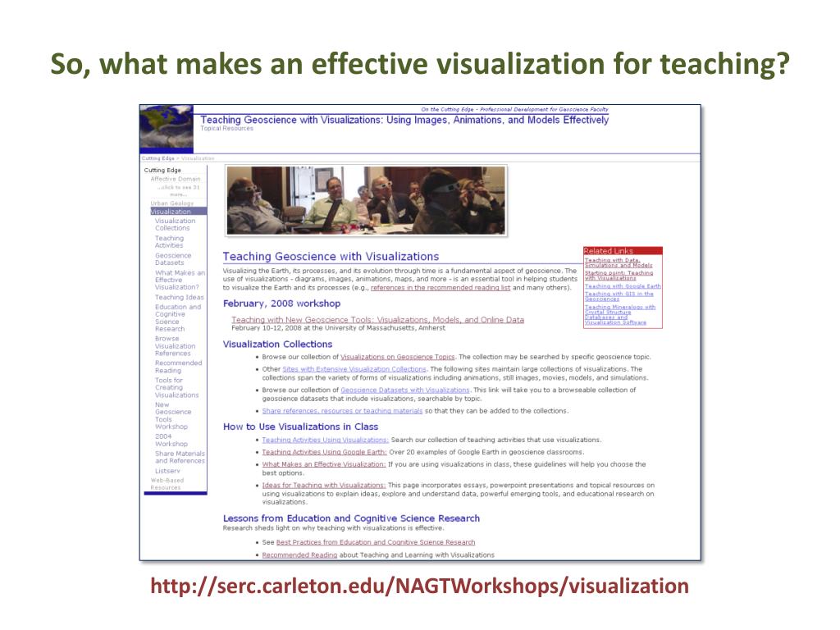Open 'Best Practices from Education and Cognitive Science Research'
Viewport: 840px width, 630px height.
pyautogui.click(x=376, y=542)
